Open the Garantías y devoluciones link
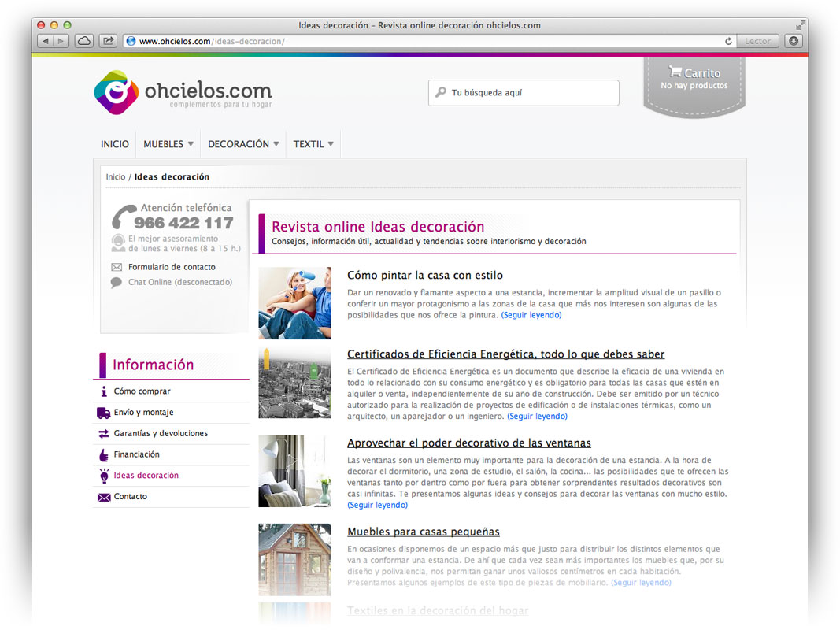Screen dimensions: 840x630 [161, 433]
